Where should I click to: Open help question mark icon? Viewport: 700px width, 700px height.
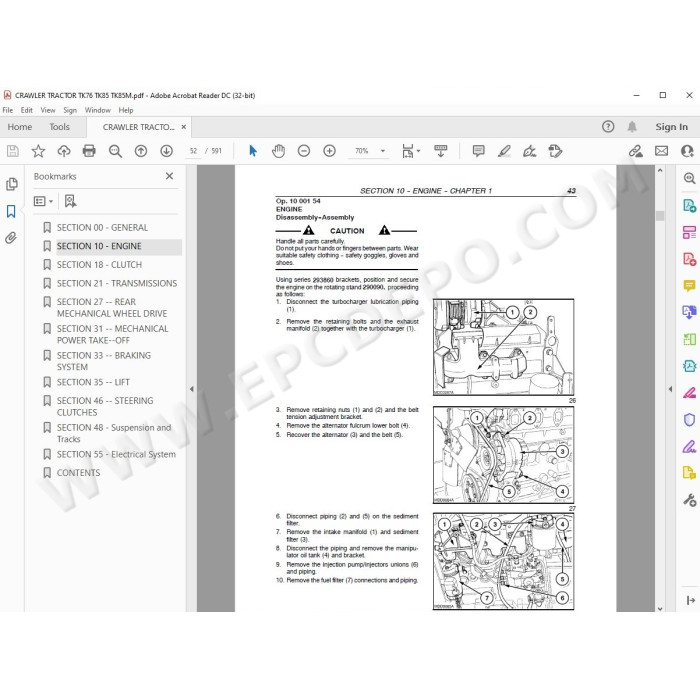click(608, 127)
